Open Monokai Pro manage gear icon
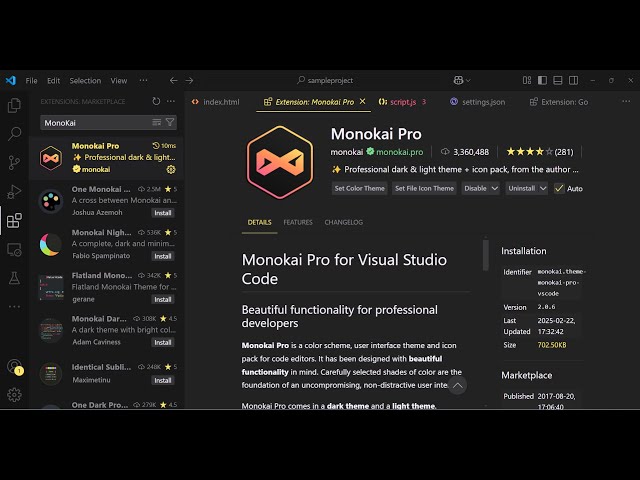Image resolution: width=640 pixels, height=480 pixels. pyautogui.click(x=171, y=169)
